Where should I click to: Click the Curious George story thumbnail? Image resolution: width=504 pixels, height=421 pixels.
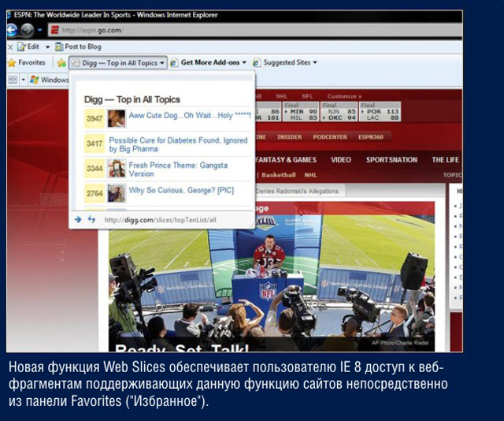coord(117,193)
